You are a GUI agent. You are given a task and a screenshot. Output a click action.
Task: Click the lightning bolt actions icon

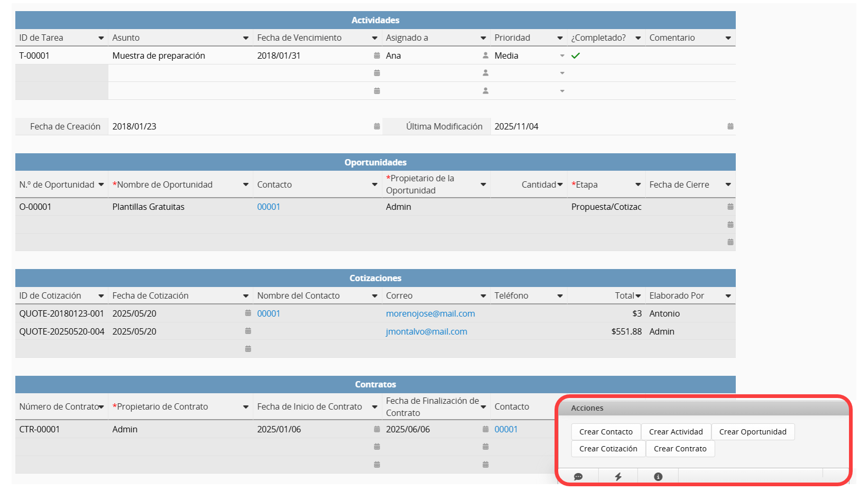tap(618, 477)
